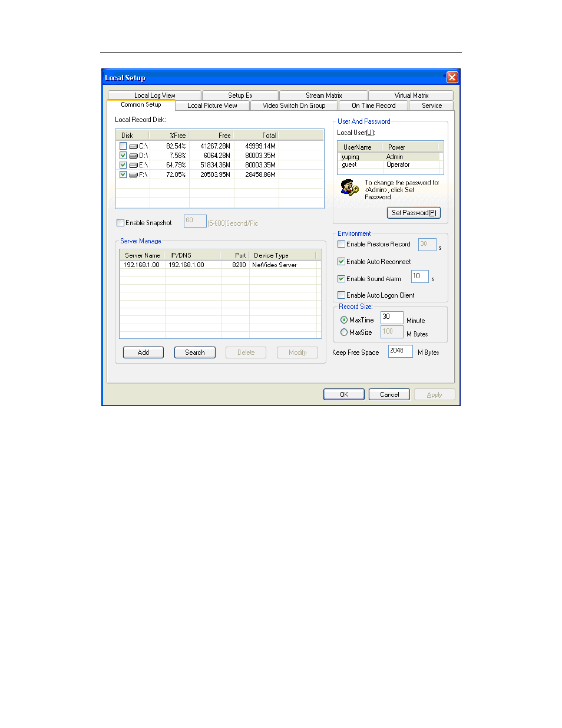Open the Local Picture View tab

pos(212,106)
